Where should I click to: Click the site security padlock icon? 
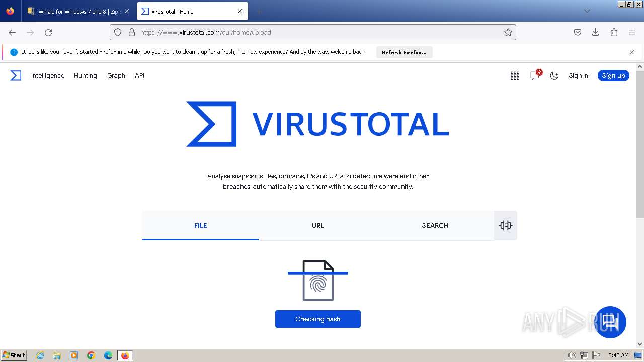pos(132,32)
